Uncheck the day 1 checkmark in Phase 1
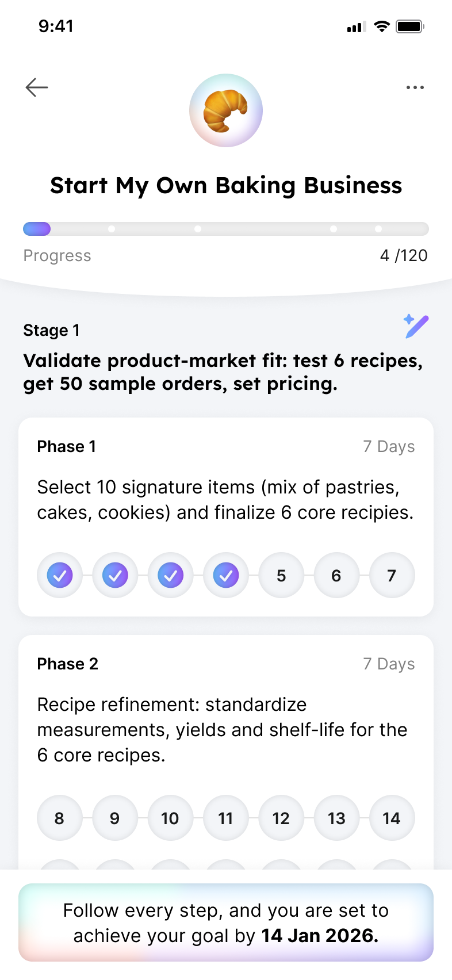This screenshot has height=980, width=452. (x=60, y=575)
